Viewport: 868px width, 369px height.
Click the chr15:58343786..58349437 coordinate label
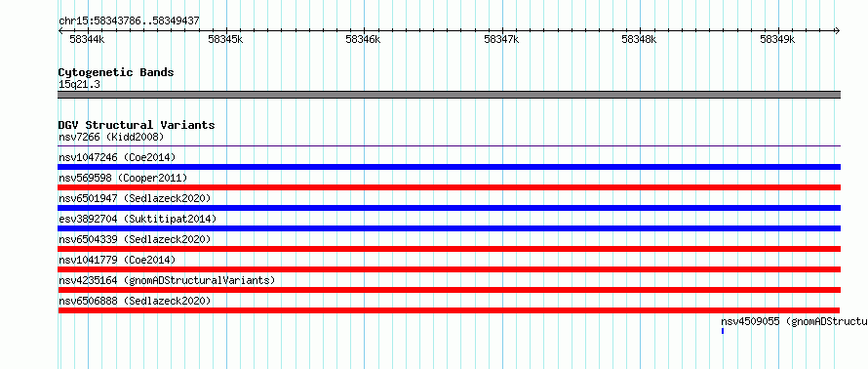(x=129, y=21)
